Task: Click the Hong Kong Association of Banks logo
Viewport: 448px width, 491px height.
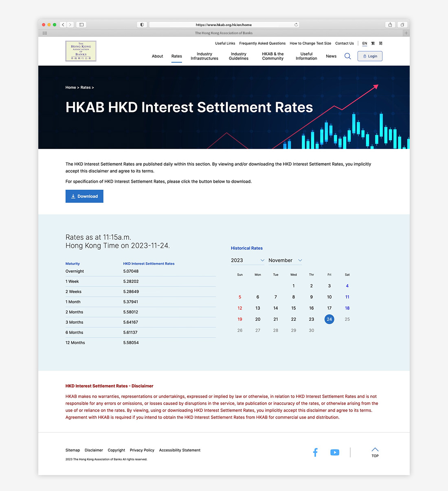Action: point(81,51)
